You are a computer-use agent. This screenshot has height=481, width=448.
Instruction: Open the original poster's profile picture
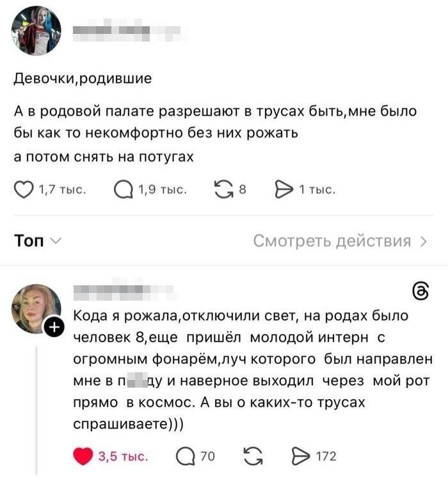pyautogui.click(x=36, y=31)
